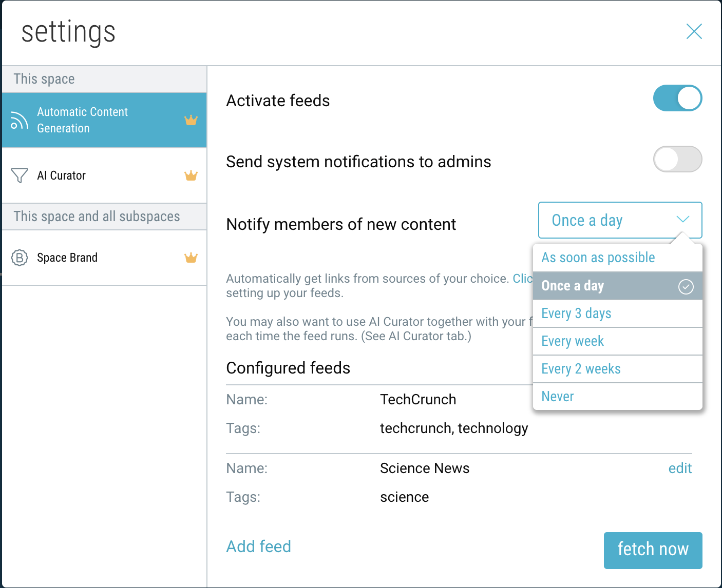
Task: Select Every 3 days from list
Action: coord(576,313)
